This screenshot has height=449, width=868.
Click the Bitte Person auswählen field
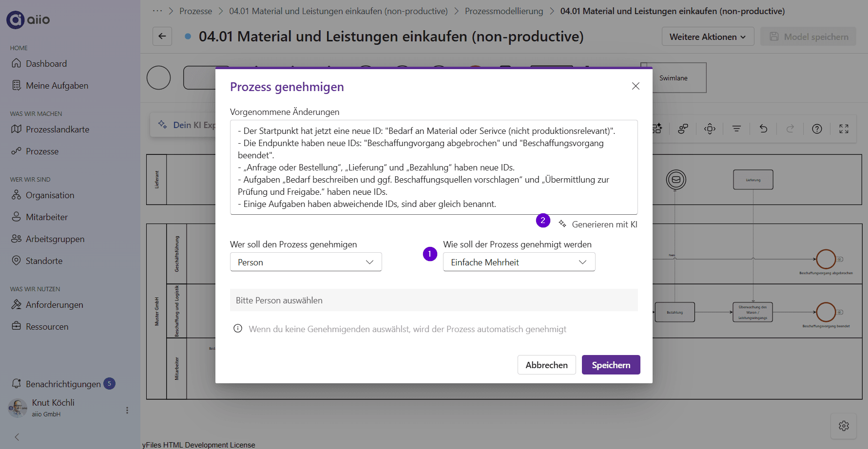(x=434, y=300)
